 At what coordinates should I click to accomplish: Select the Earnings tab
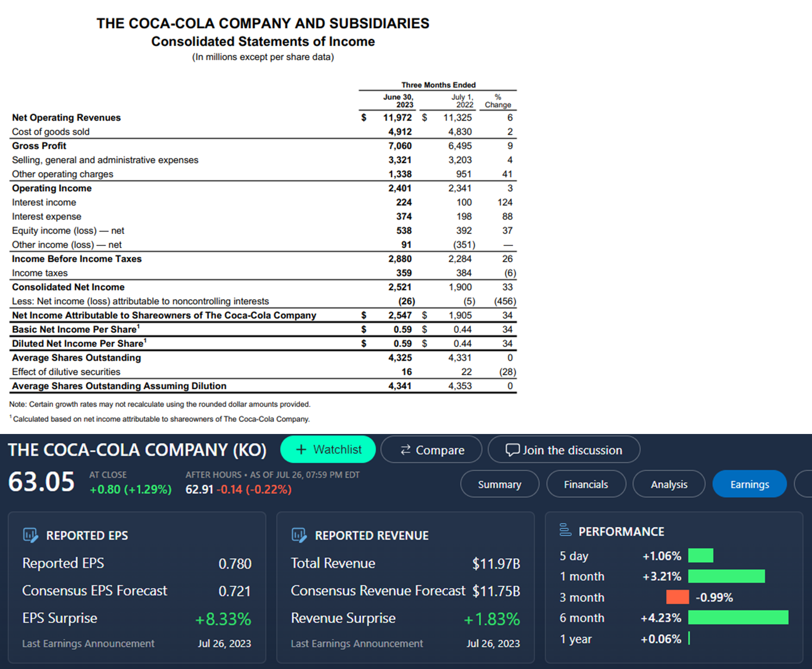point(749,484)
